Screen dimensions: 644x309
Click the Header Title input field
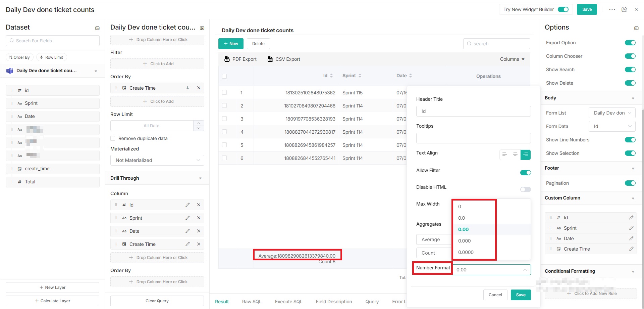coord(473,111)
